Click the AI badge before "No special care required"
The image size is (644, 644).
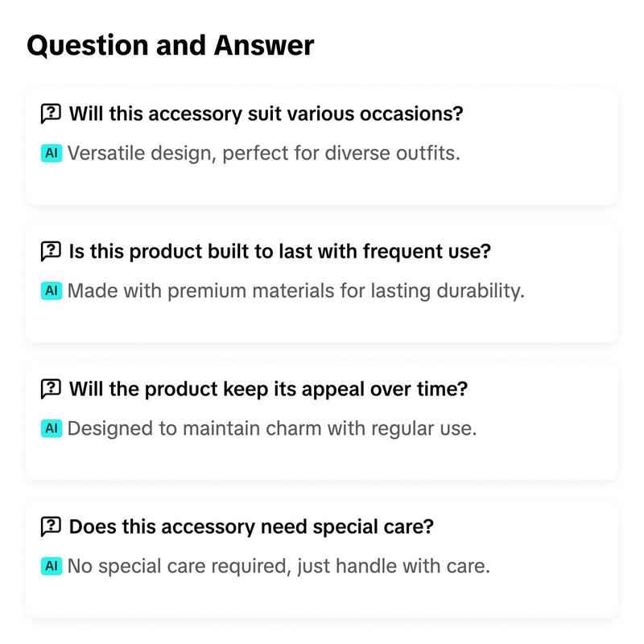(52, 566)
